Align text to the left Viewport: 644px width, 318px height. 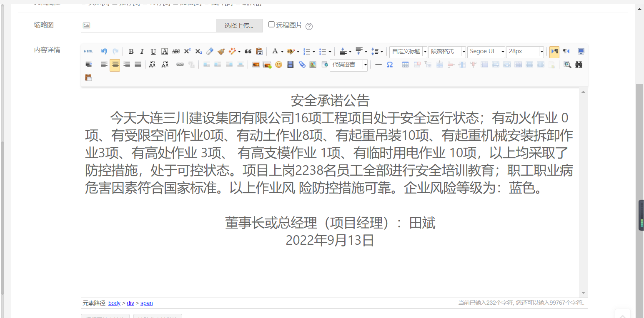tap(104, 65)
